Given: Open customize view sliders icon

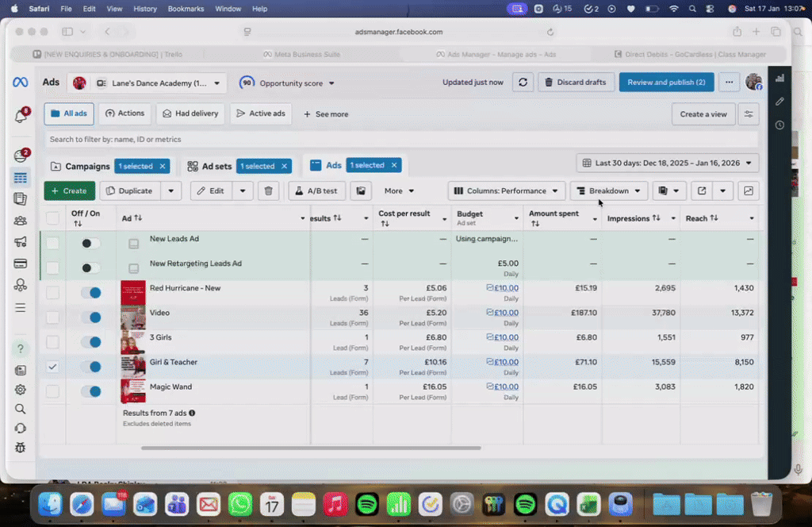Looking at the screenshot, I should (x=749, y=114).
